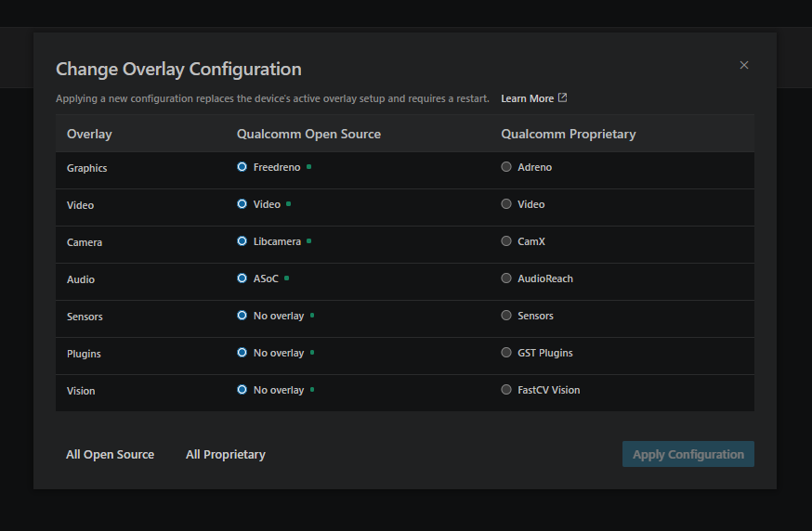The image size is (812, 531).
Task: Enable proprietary Sensors overlay
Action: [x=506, y=316]
